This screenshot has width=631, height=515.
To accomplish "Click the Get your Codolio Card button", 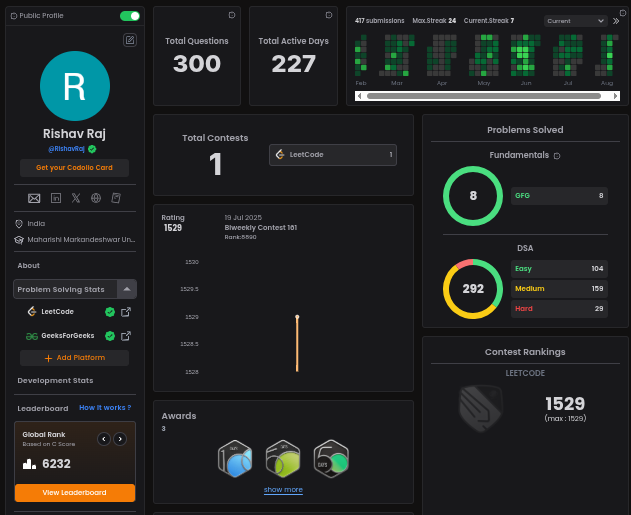I will tap(74, 168).
